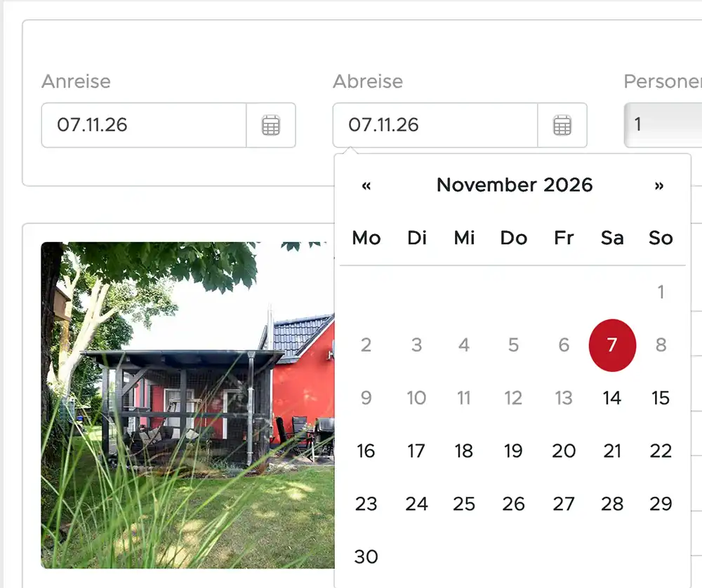Pick November 14 in the calendar
This screenshot has width=702, height=588.
(x=612, y=399)
